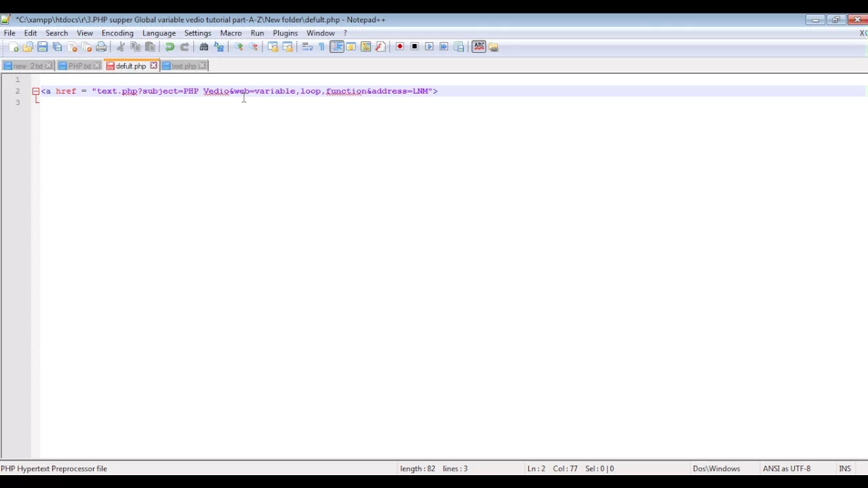
Task: Click the length : 82 status field
Action: click(418, 468)
